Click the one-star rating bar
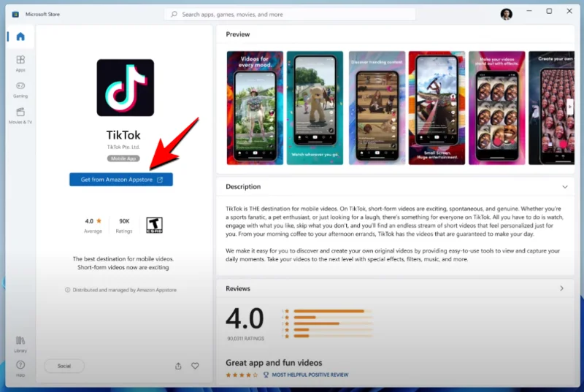 (333, 336)
